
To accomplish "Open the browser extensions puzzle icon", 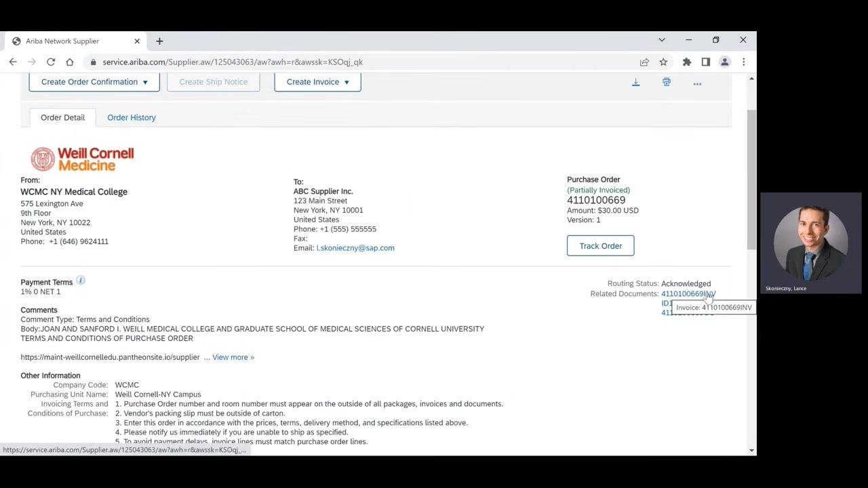I will click(687, 62).
